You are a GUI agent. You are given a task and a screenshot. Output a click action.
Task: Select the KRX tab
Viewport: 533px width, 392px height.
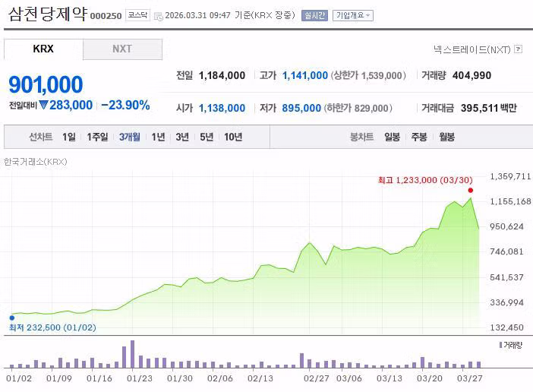pyautogui.click(x=43, y=49)
